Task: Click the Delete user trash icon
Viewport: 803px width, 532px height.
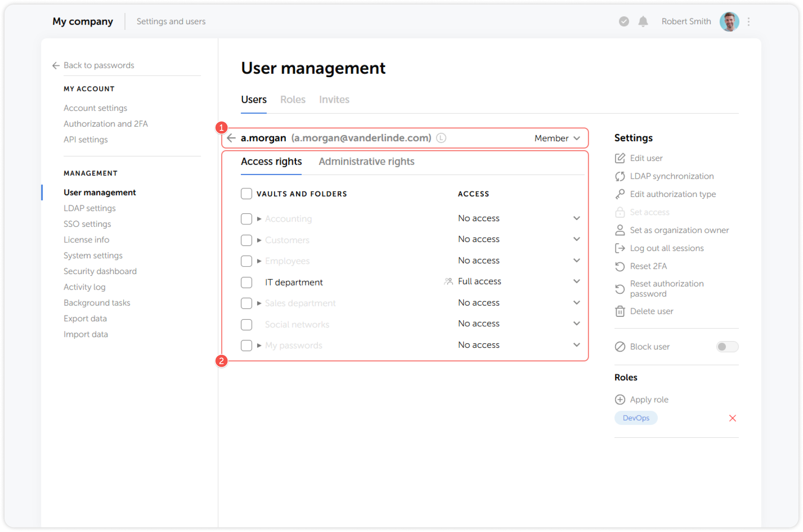Action: coord(620,311)
